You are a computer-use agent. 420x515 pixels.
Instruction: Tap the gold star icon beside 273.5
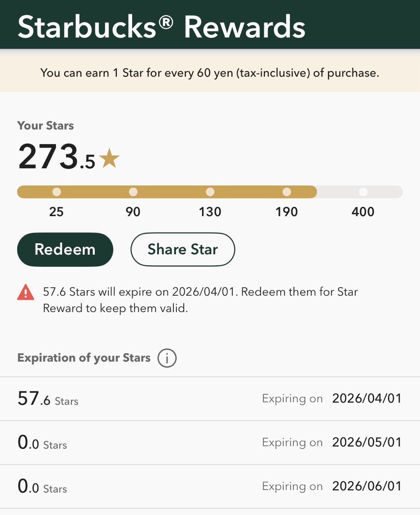point(109,158)
